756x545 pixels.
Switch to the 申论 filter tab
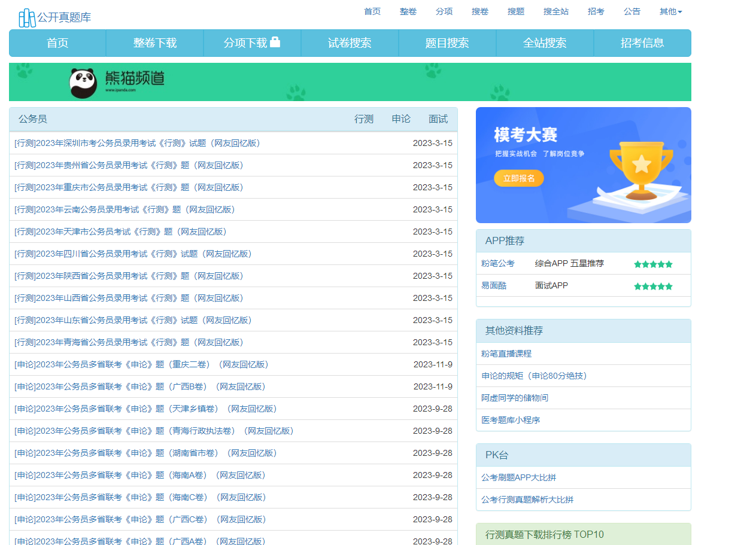(401, 118)
